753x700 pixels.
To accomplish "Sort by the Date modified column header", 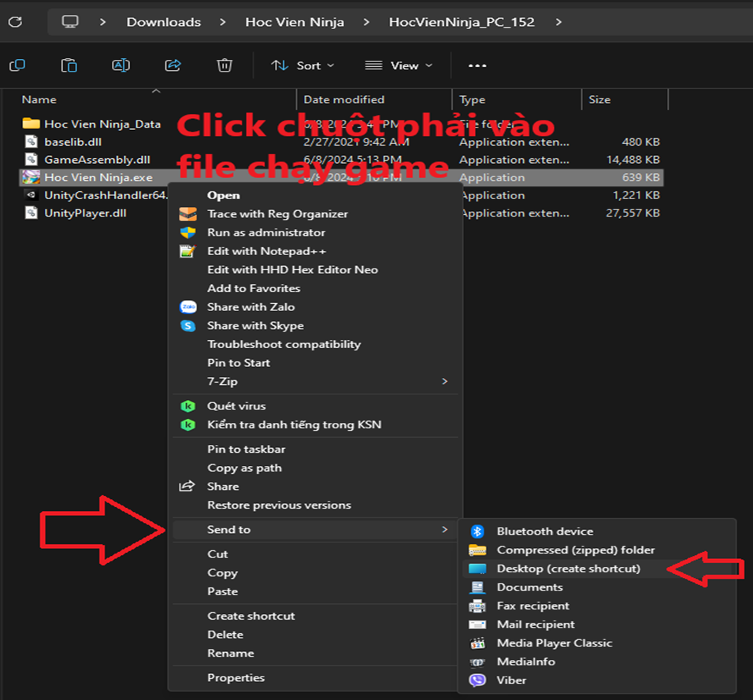I will (x=344, y=100).
